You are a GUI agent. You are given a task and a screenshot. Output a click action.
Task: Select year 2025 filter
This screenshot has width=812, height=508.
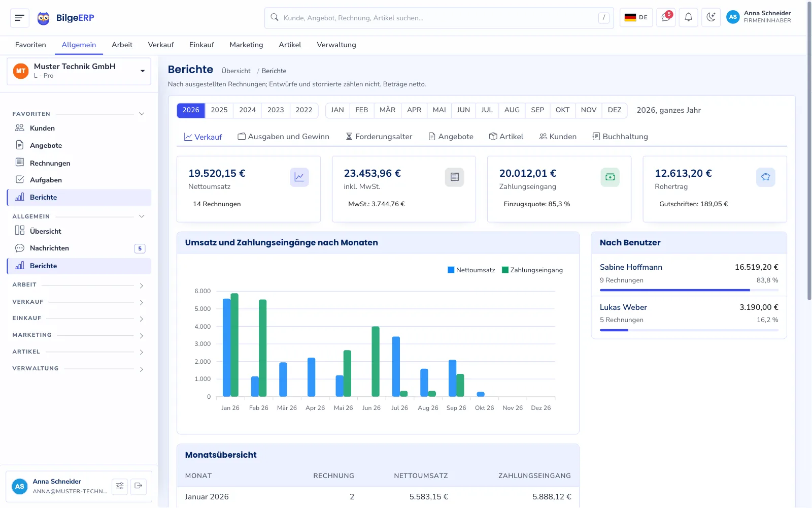click(219, 110)
